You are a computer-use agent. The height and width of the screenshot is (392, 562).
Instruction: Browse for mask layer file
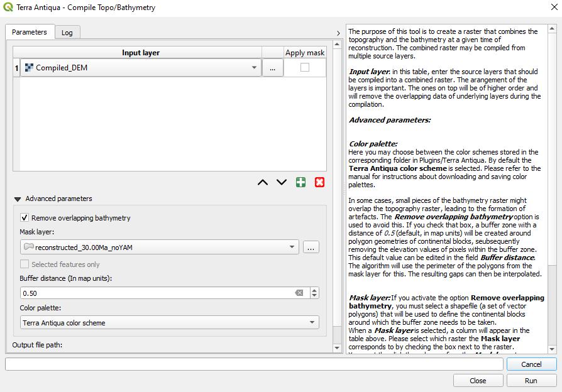click(311, 248)
